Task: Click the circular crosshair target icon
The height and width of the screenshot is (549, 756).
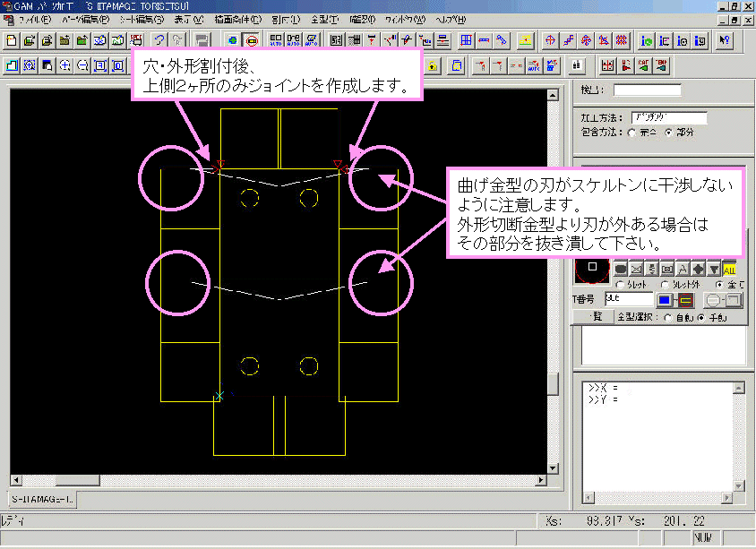Action: (x=550, y=40)
